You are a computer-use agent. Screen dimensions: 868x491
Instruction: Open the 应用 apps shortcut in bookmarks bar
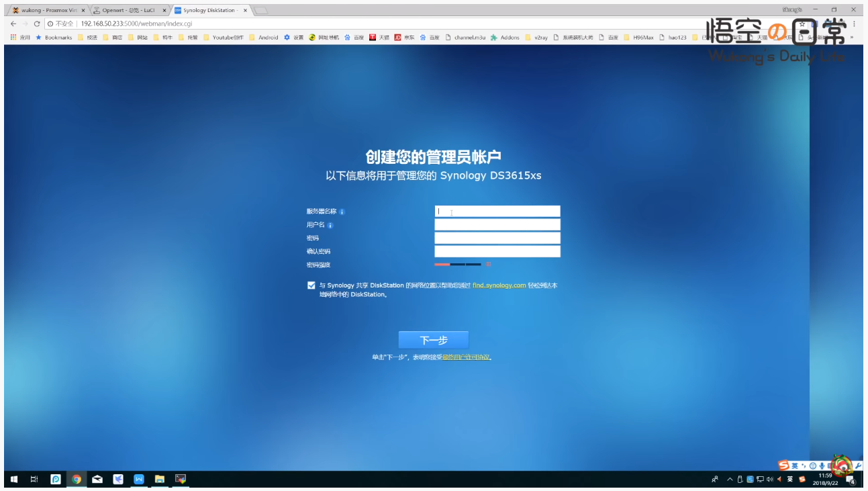21,38
